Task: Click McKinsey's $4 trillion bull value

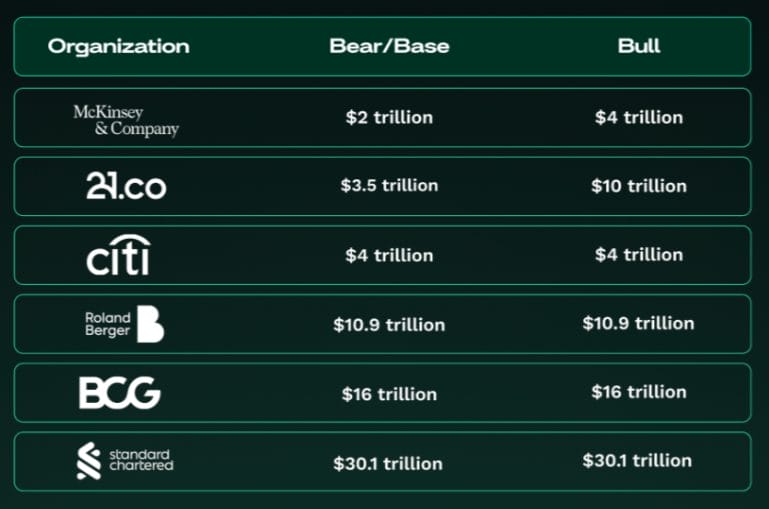Action: pyautogui.click(x=639, y=118)
